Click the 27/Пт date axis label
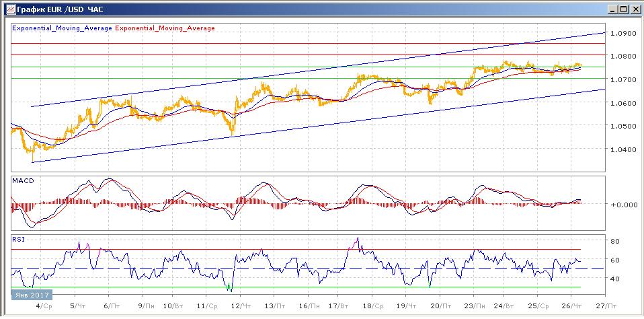 [608, 306]
